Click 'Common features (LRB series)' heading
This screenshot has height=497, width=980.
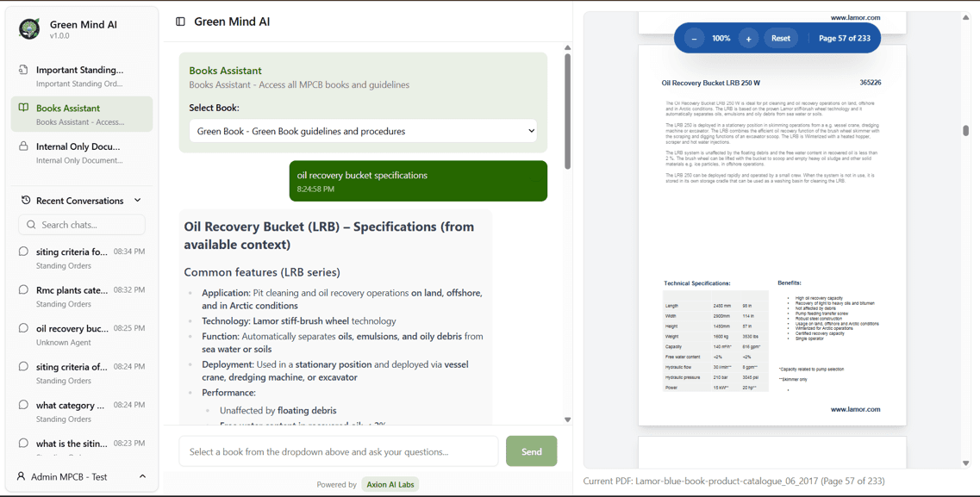[262, 272]
